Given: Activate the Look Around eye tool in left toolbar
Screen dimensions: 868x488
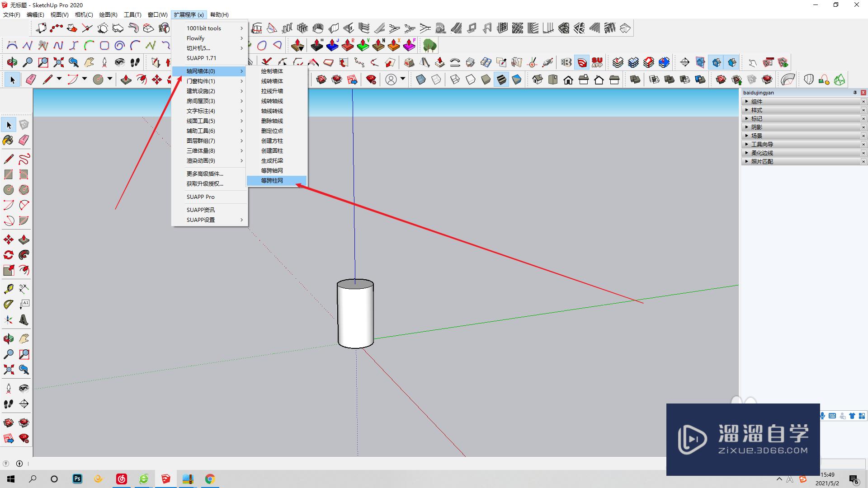Looking at the screenshot, I should tap(24, 388).
